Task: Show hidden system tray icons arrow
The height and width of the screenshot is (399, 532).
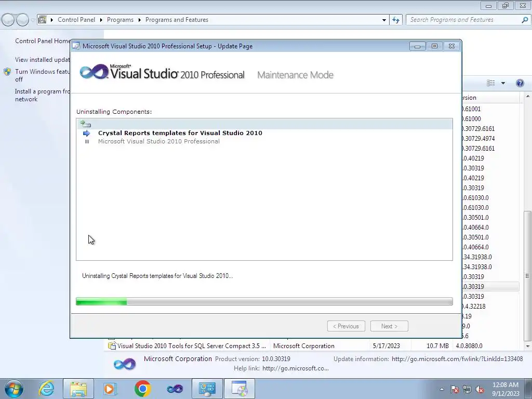Action: click(x=442, y=389)
